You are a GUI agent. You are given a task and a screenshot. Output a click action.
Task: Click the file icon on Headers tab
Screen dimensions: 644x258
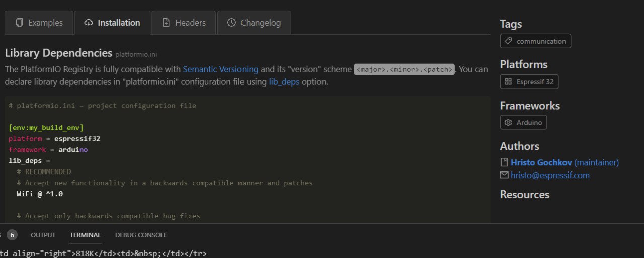pos(166,23)
